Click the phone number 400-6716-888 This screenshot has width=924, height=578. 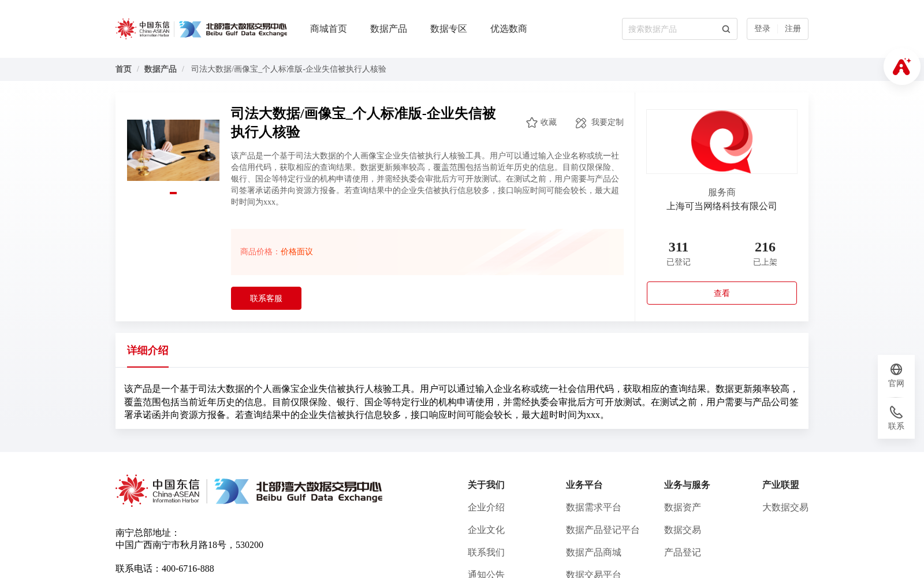[x=188, y=569]
